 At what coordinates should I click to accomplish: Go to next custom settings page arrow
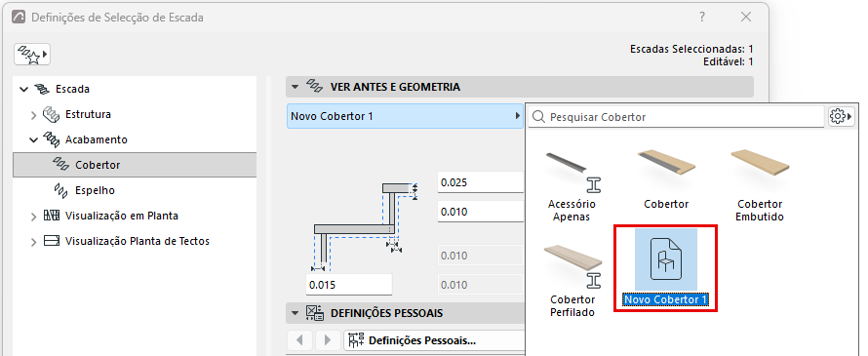[327, 340]
